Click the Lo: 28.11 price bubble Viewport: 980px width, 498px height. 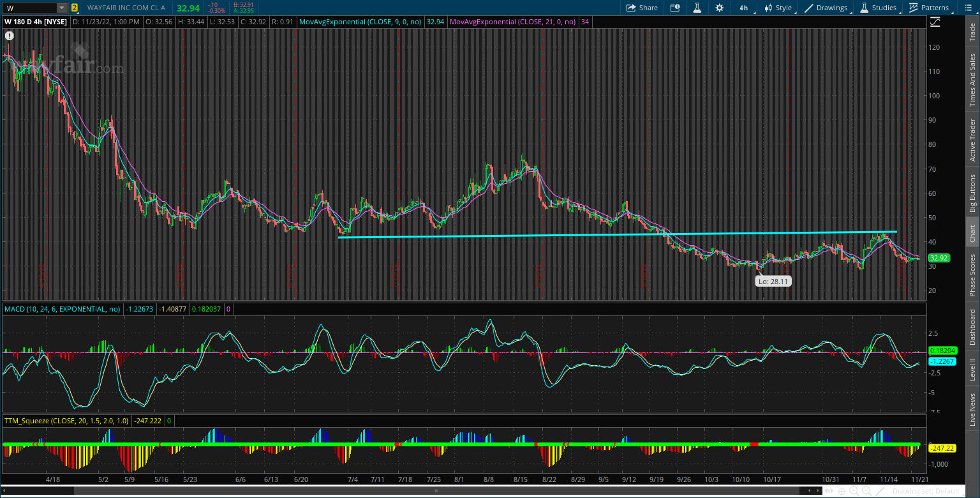(x=773, y=281)
